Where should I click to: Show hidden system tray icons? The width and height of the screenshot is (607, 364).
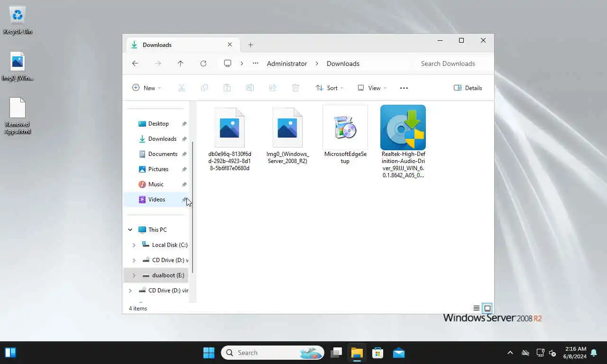click(510, 353)
